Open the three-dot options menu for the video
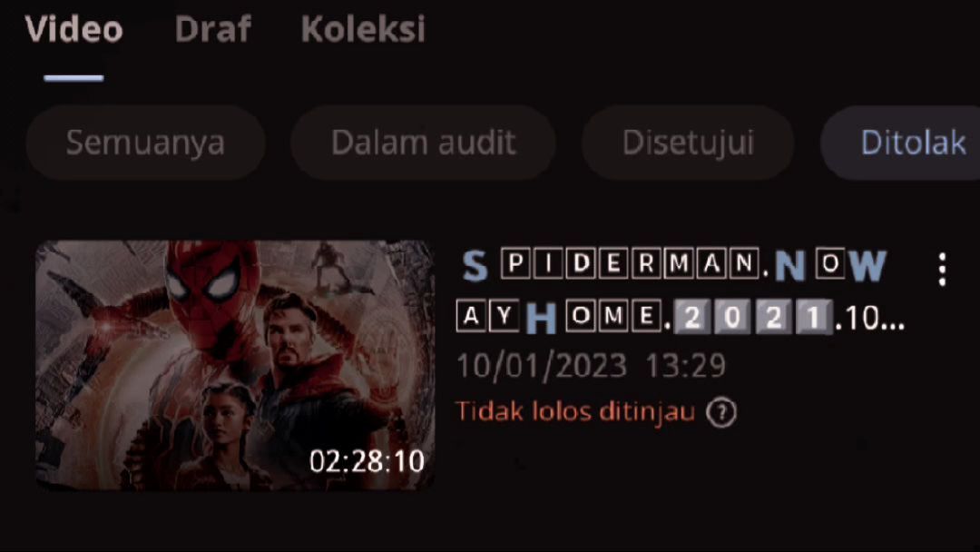 point(942,270)
